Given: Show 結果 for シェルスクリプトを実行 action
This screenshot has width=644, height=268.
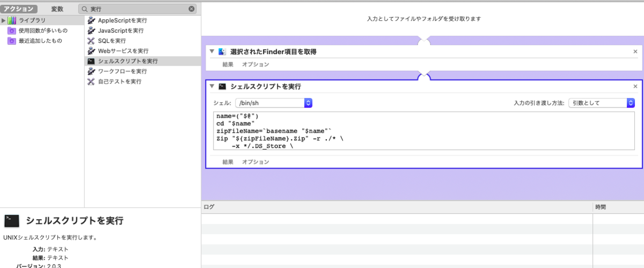Looking at the screenshot, I should [228, 162].
